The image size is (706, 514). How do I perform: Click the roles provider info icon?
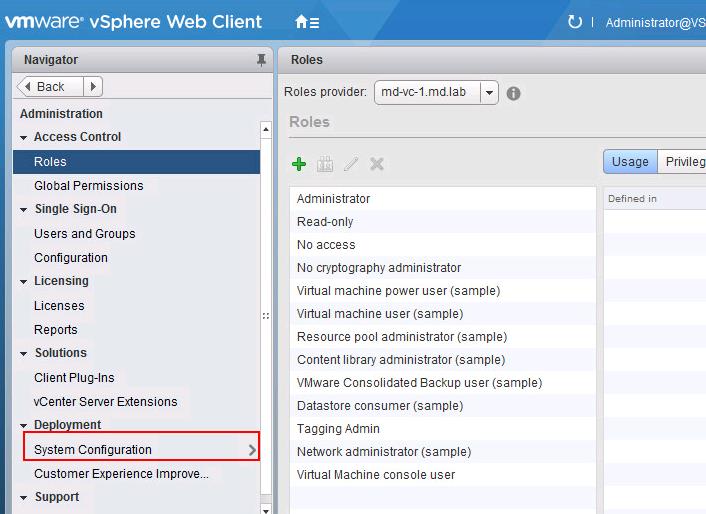tap(513, 93)
